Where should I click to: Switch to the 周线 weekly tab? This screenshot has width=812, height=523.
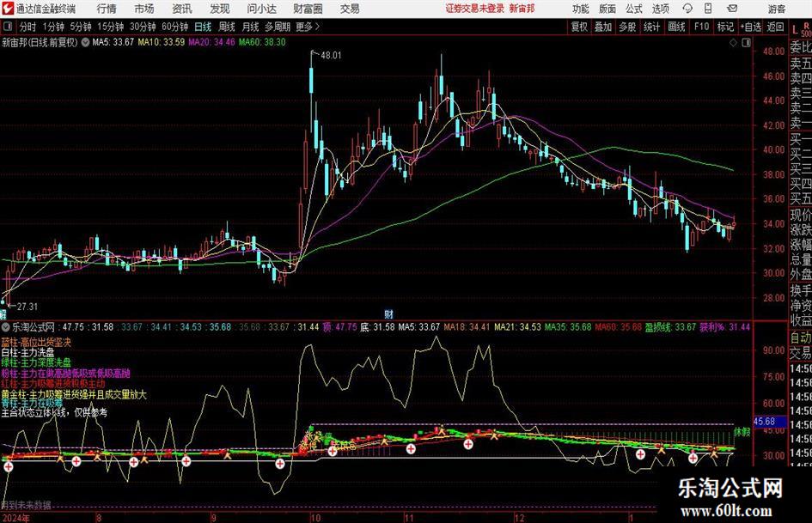point(227,27)
